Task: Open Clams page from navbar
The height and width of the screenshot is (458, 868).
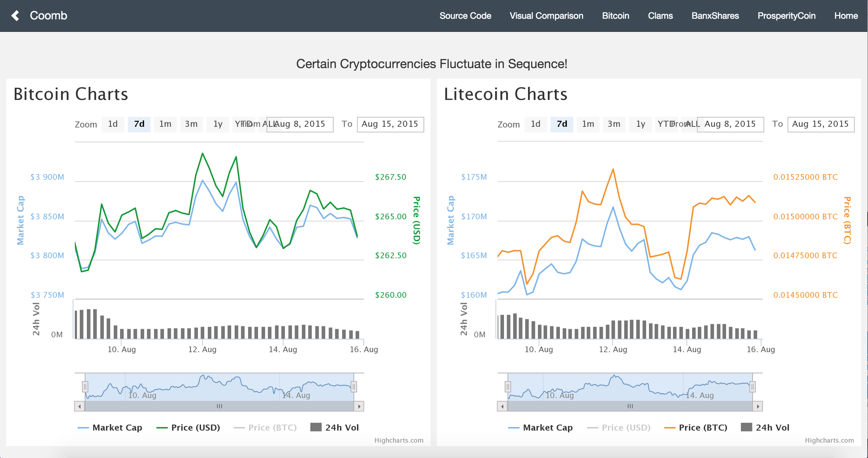Action: point(660,16)
